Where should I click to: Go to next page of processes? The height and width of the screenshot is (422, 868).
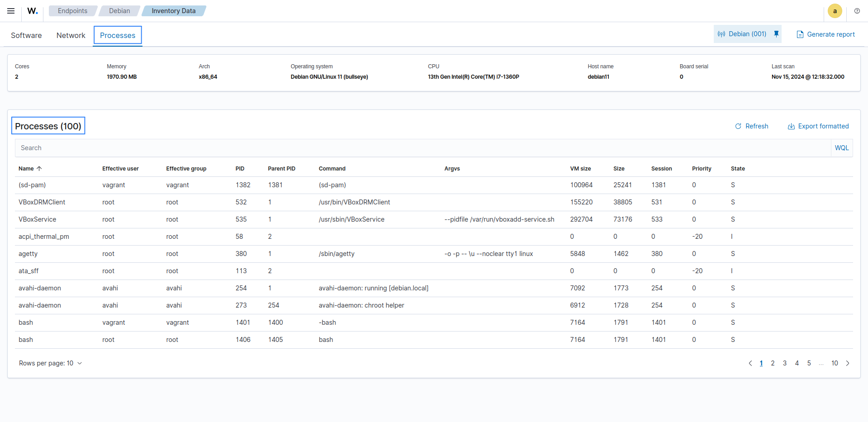pos(848,363)
